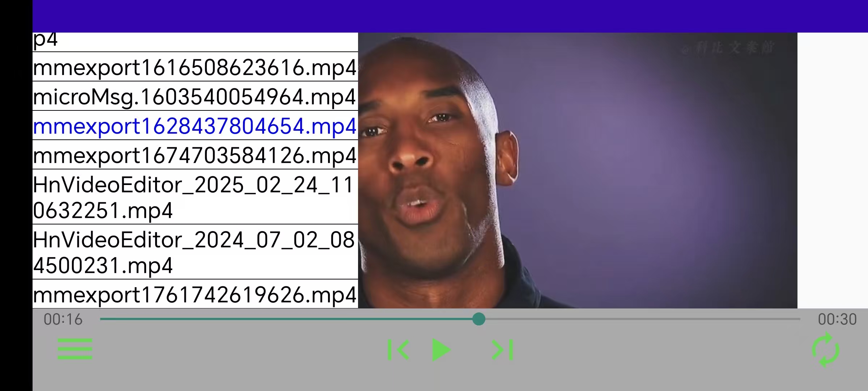Choose the HnVideoEditor_2025_02_24 video file

(195, 197)
